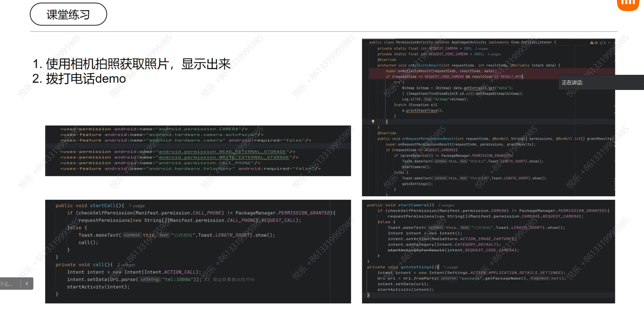Click text '1. 使用相机拍照获取照片，显示出来'

[131, 64]
